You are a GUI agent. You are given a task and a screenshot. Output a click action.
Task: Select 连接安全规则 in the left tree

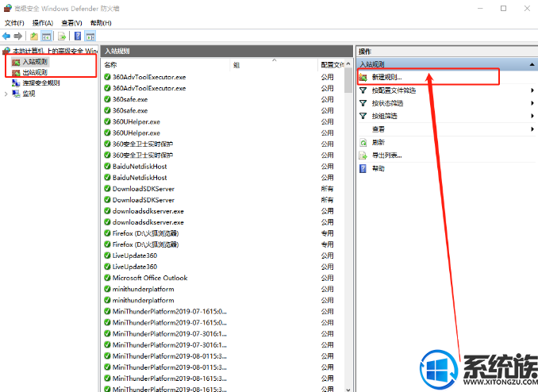coord(41,83)
